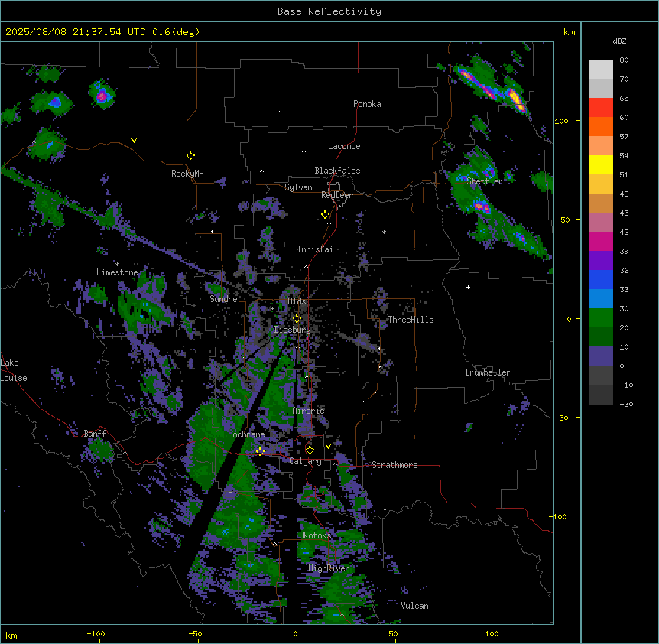Select the Sylvan label on the map
This screenshot has height=644, width=659.
tap(298, 187)
